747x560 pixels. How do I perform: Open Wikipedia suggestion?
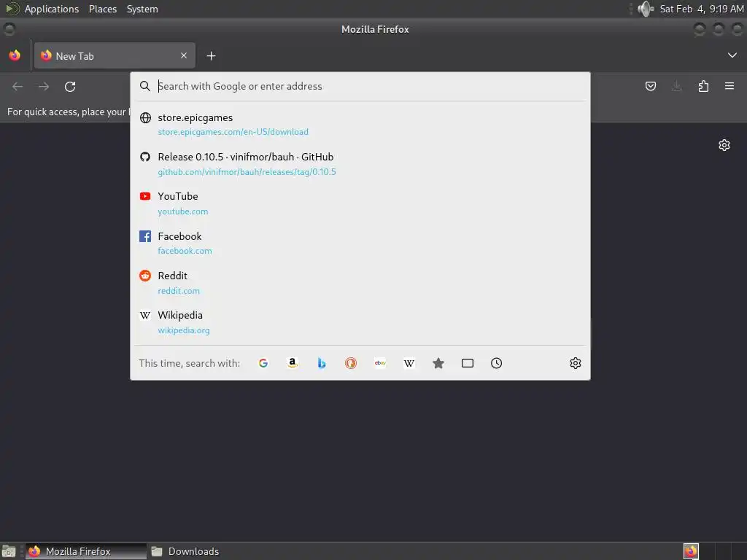[360, 322]
